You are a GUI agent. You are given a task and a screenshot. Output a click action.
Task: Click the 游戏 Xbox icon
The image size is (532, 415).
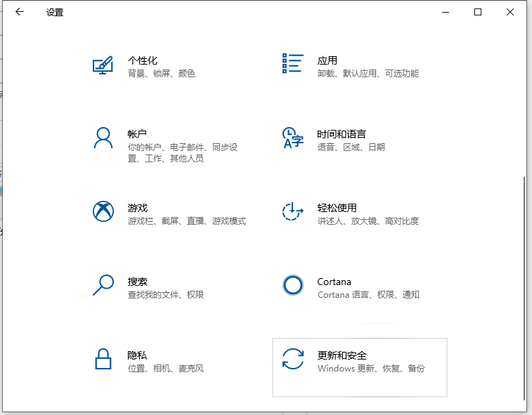coord(103,211)
